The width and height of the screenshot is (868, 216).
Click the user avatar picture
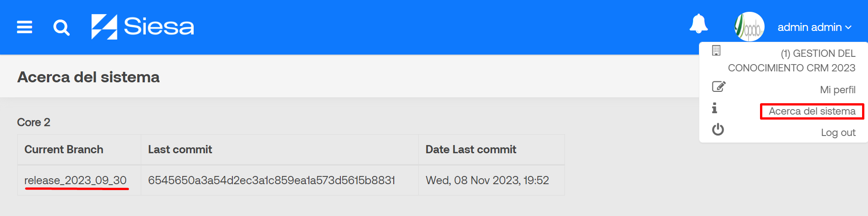click(x=750, y=27)
